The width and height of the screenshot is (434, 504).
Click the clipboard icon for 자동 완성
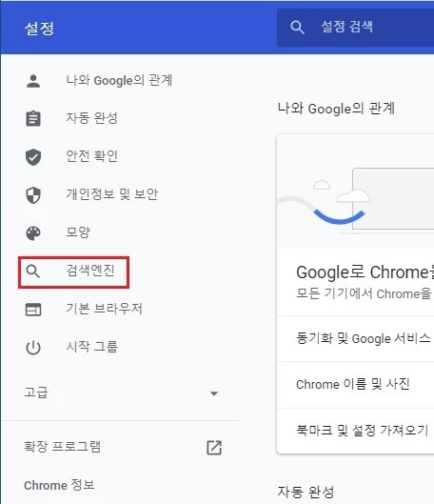(x=33, y=118)
